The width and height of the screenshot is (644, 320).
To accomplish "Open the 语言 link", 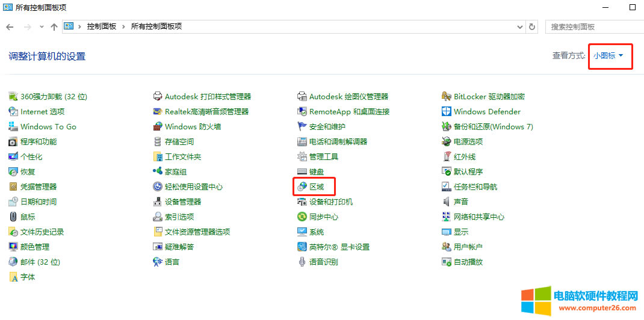I will [x=172, y=262].
